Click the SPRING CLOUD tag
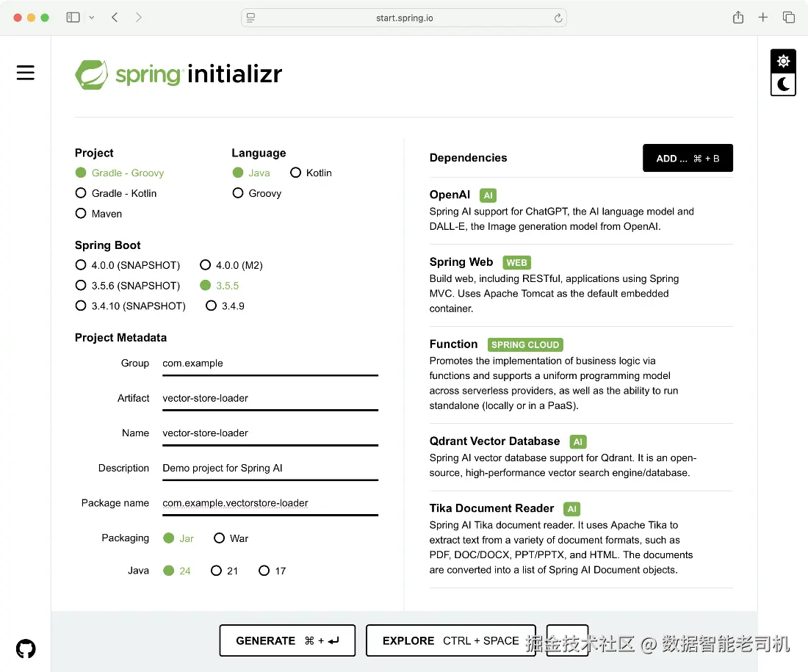This screenshot has height=672, width=808. [525, 344]
